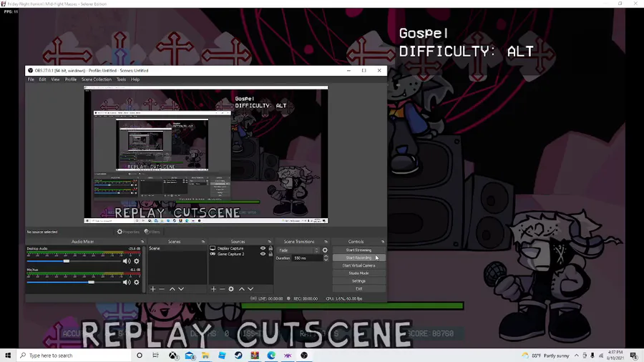Open Task View on taskbar
This screenshot has width=644, height=362.
pyautogui.click(x=155, y=356)
